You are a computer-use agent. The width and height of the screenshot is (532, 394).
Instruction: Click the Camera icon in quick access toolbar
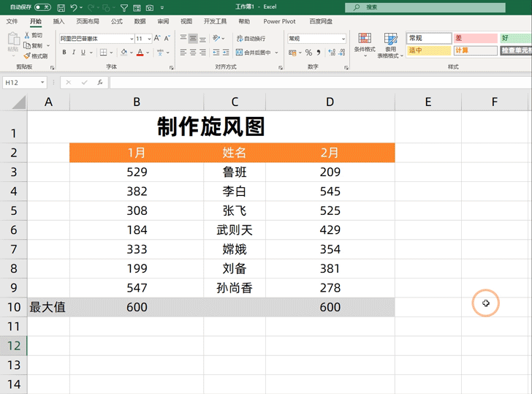coord(150,7)
